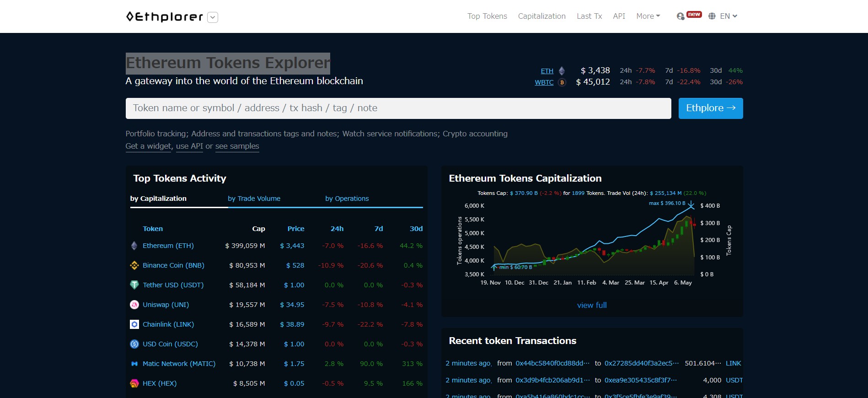Screen dimensions: 868x398
Task: Click the view full chart link
Action: pos(592,305)
